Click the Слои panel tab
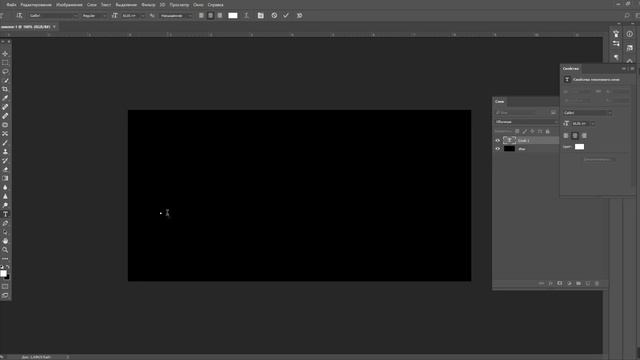This screenshot has width=640, height=360. click(500, 102)
